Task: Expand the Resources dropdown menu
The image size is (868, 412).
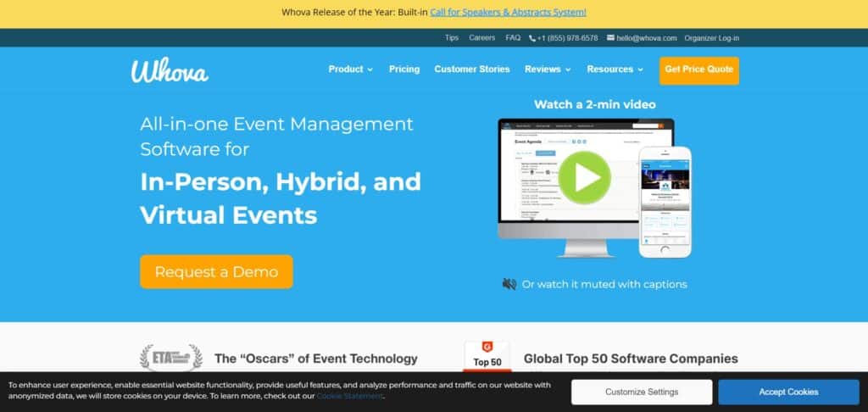Action: click(x=615, y=70)
